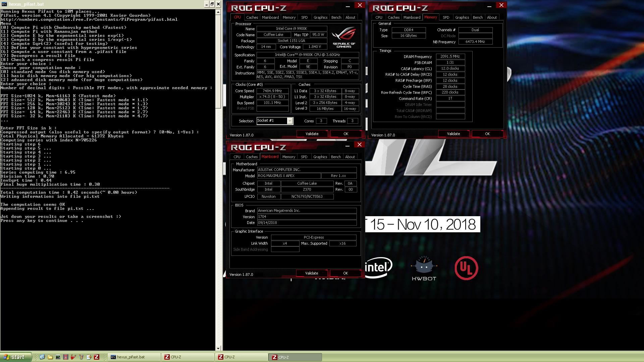Click the CAS# Latency value 12.0 clocks
The width and height of the screenshot is (644, 362).
(x=450, y=69)
